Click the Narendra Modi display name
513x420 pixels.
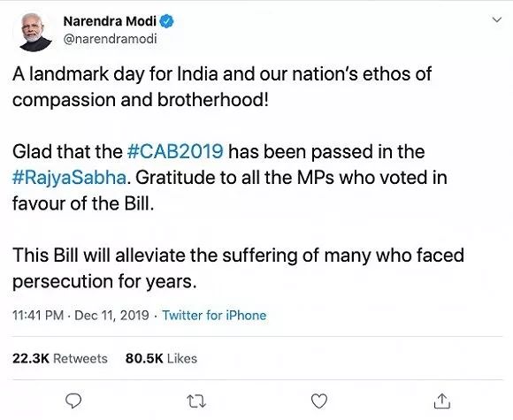(x=110, y=21)
